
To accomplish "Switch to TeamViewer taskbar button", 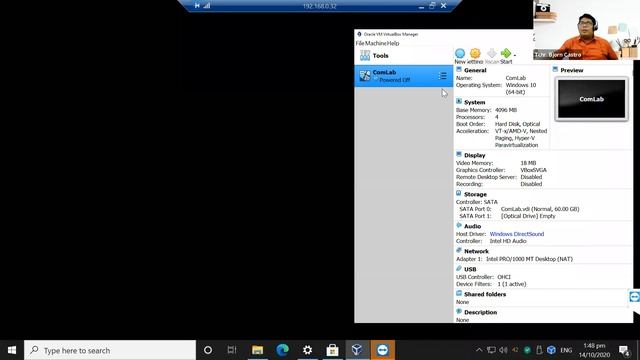I will point(382,350).
